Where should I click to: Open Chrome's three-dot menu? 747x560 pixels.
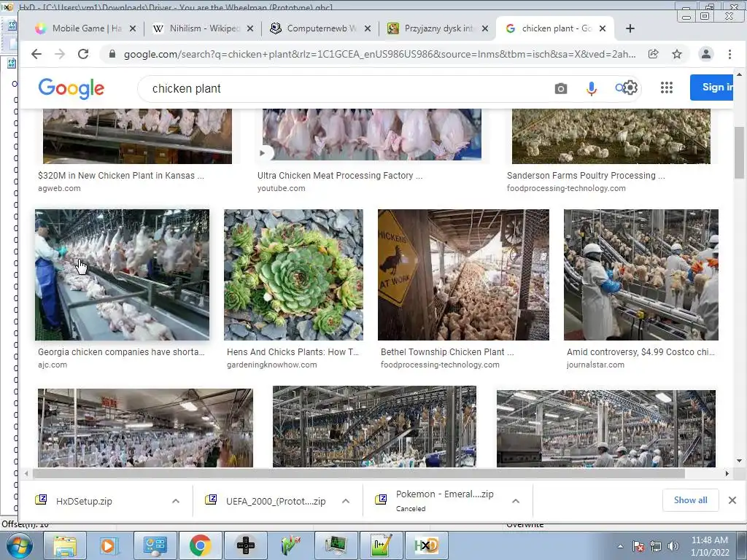729,54
